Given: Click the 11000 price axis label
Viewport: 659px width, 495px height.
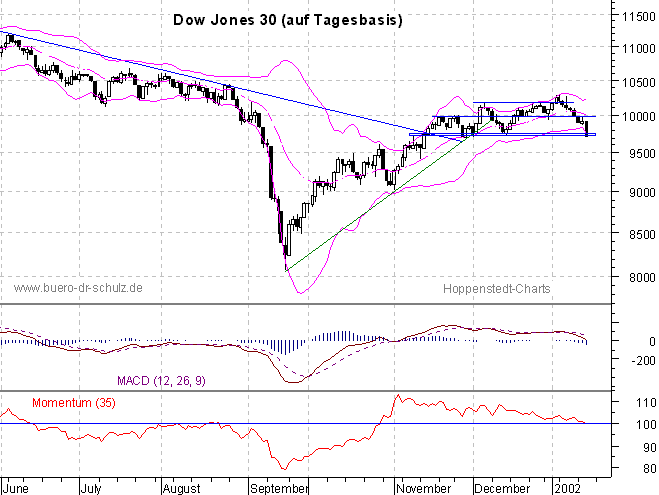Looking at the screenshot, I should pos(639,48).
